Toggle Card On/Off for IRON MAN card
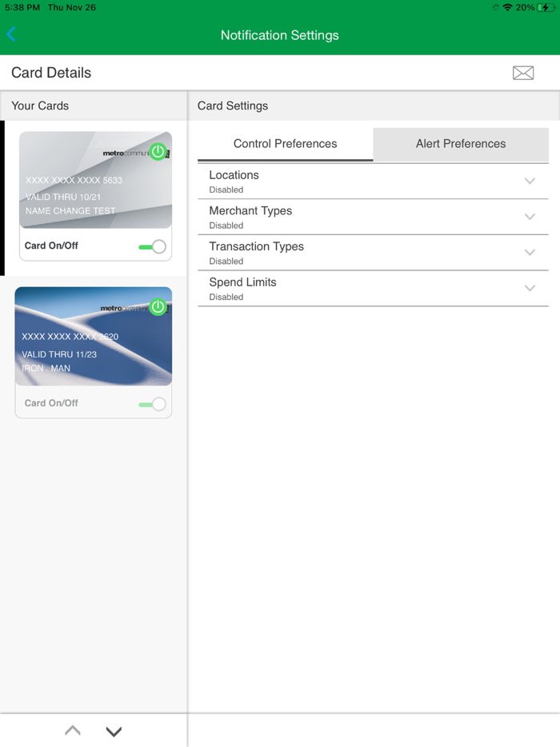 click(153, 404)
